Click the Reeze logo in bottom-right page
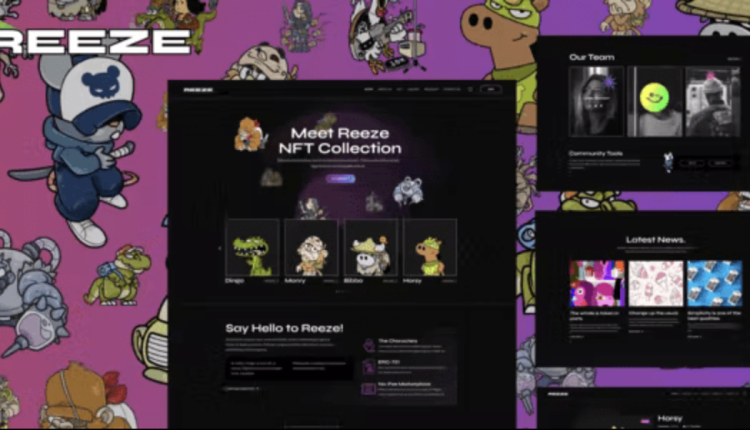 click(558, 394)
